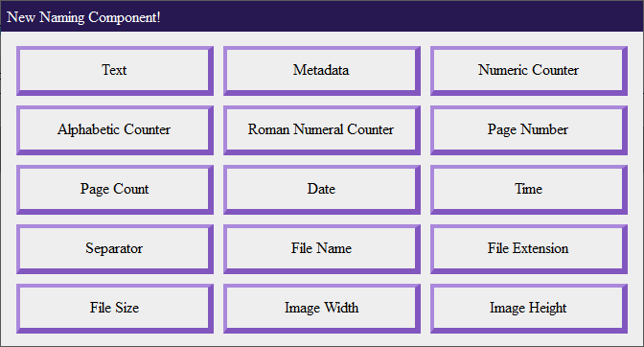This screenshot has height=347, width=644.
Task: Insert a Time naming component
Action: tap(529, 190)
